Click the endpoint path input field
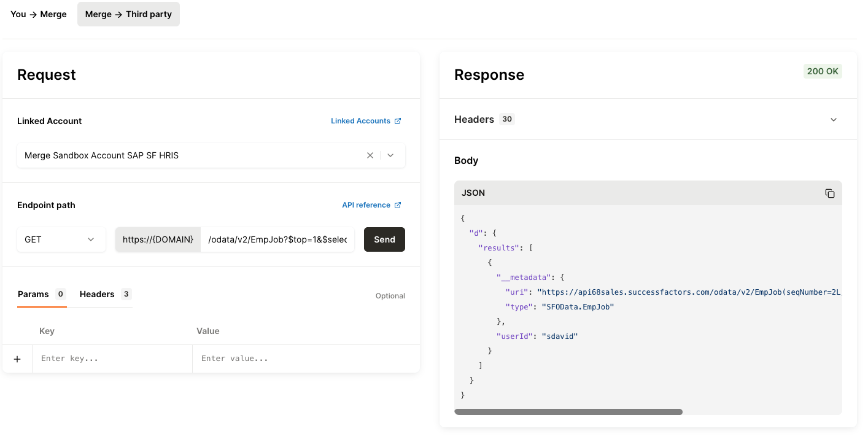This screenshot has height=439, width=868. (x=277, y=239)
